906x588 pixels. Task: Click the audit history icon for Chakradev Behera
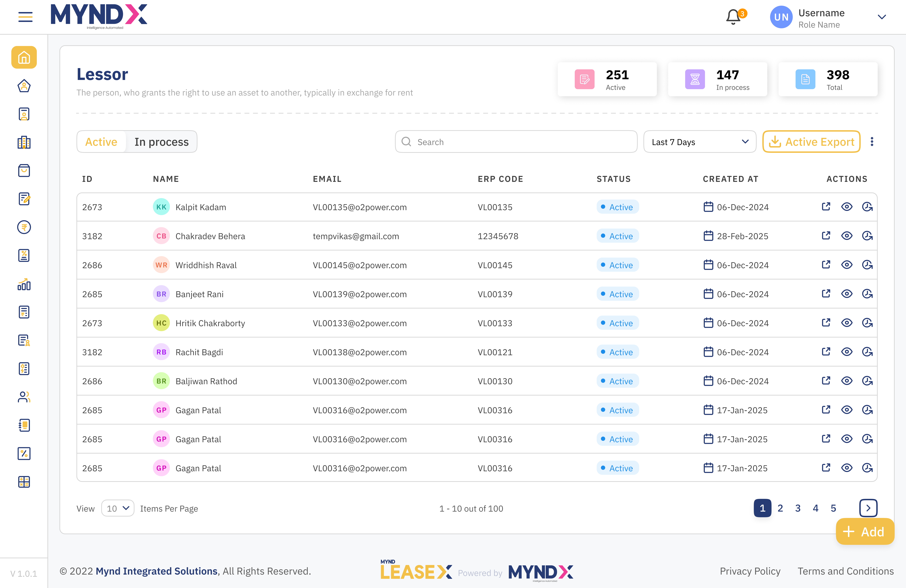(867, 236)
